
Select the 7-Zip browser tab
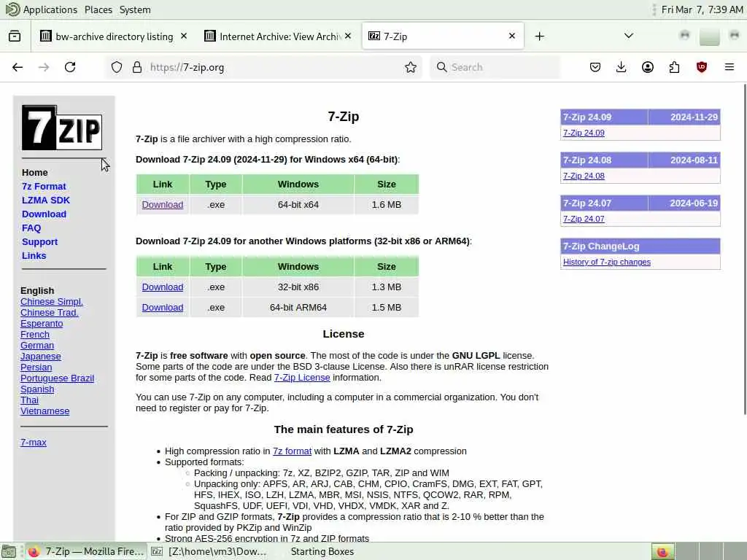click(x=443, y=36)
